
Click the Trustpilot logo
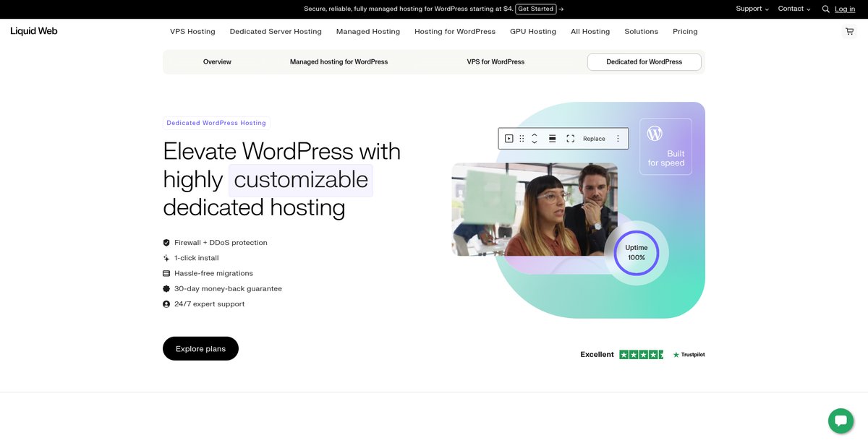689,355
